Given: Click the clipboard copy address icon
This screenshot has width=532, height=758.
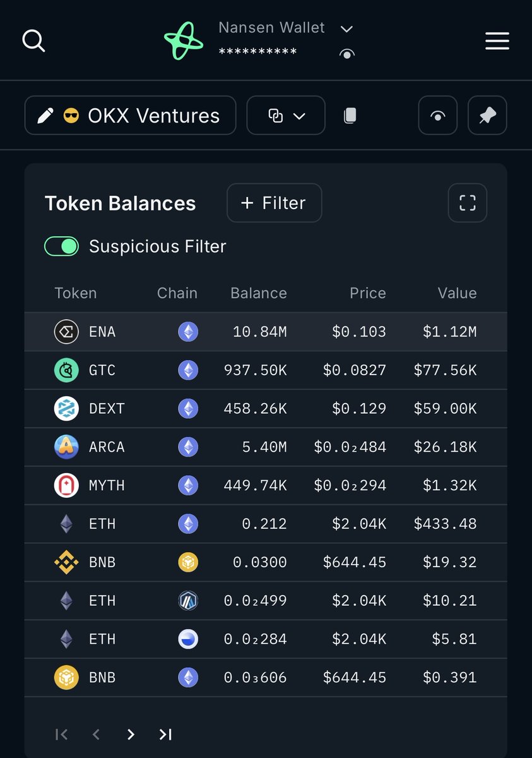Looking at the screenshot, I should (350, 116).
